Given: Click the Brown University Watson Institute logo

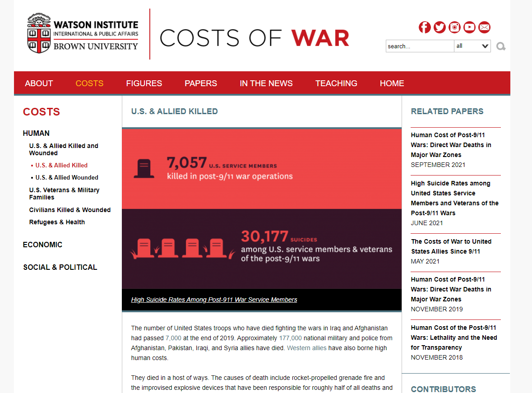Looking at the screenshot, I should click(x=83, y=33).
